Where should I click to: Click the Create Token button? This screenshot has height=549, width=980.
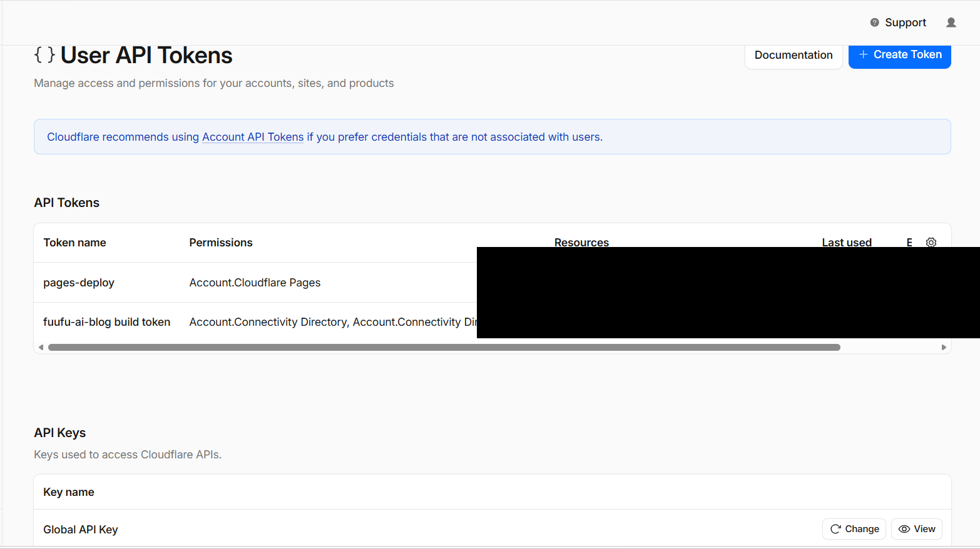click(899, 55)
